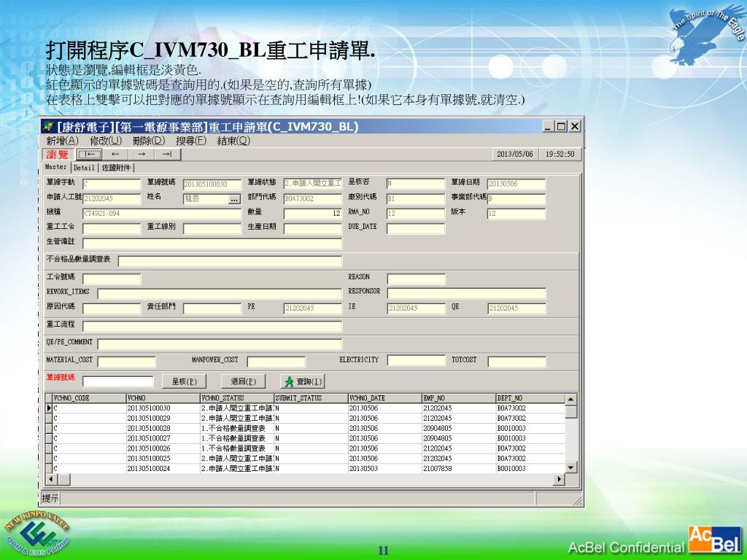
Task: Jump to last record navigation button
Action: 167,155
